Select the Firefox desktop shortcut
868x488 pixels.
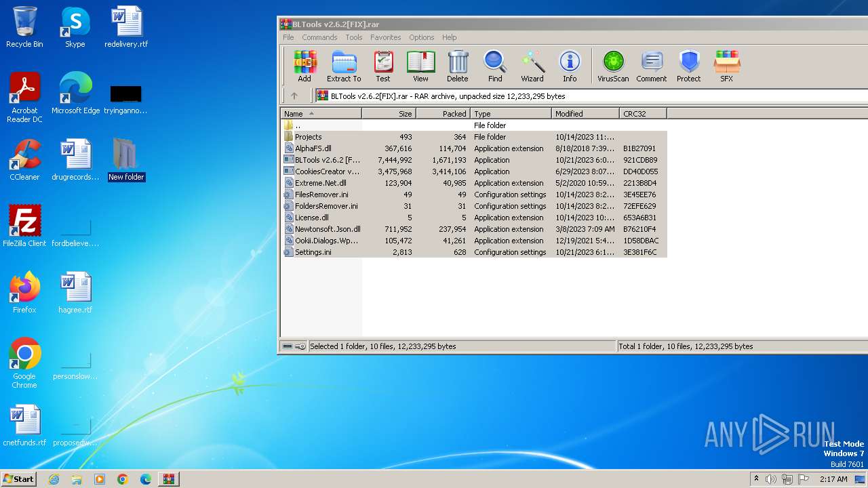tap(24, 293)
